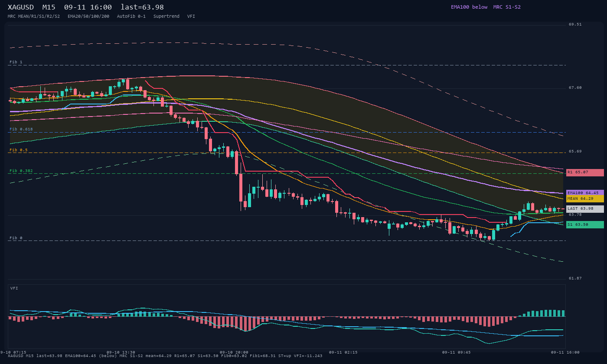This screenshot has height=364, width=607.
Task: Click the MRC MEAN/R1/S1/R2/S2 indicator label
Action: click(34, 16)
